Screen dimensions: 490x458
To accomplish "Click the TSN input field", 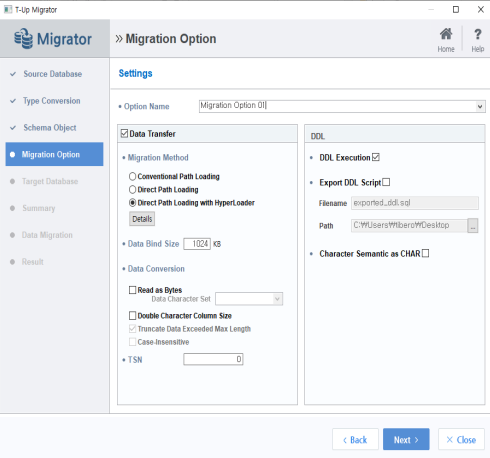I will (213, 359).
